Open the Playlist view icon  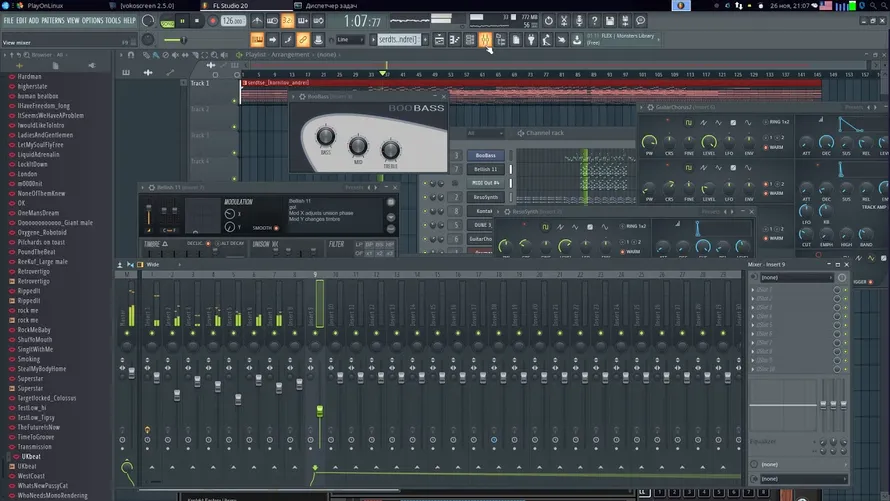coord(439,39)
